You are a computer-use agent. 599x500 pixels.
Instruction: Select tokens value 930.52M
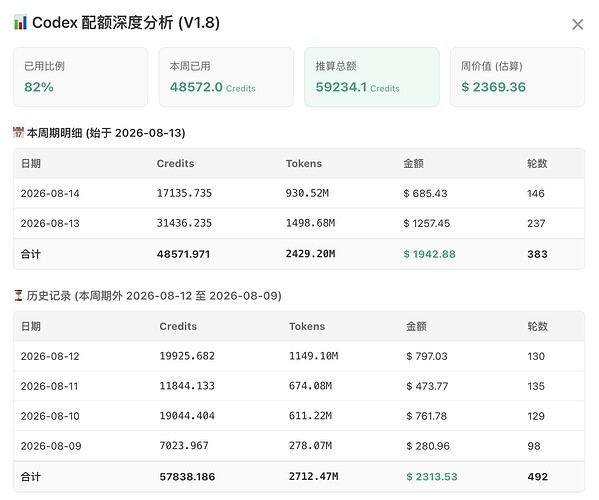307,193
